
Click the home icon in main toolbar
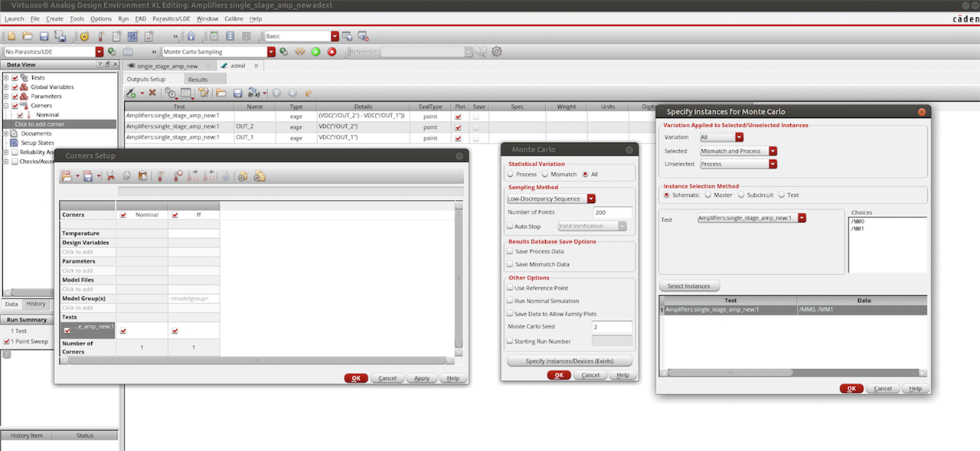coord(191,36)
